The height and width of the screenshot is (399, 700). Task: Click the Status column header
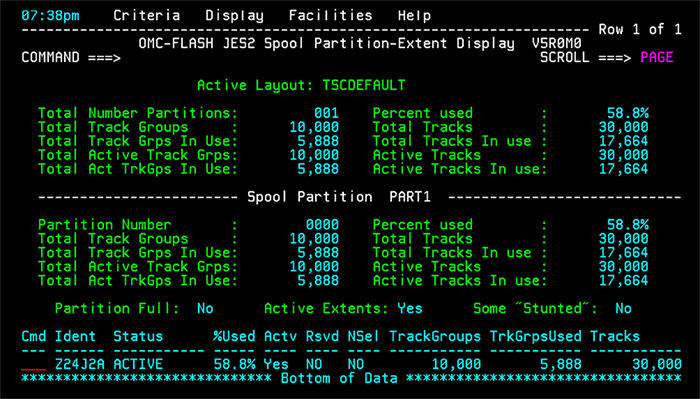pyautogui.click(x=138, y=337)
